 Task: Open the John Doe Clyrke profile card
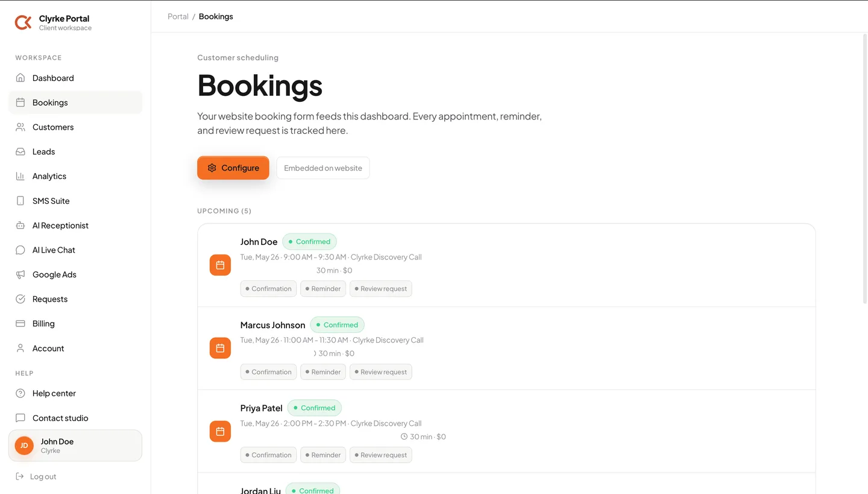point(75,446)
